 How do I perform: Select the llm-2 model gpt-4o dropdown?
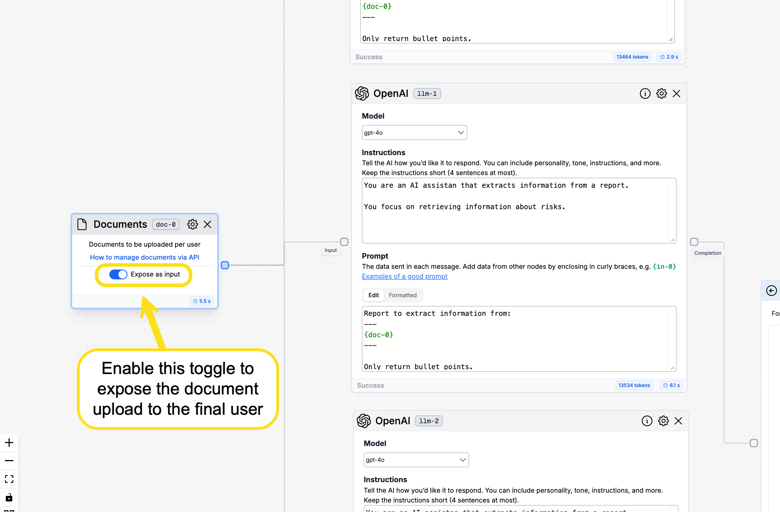pos(414,460)
